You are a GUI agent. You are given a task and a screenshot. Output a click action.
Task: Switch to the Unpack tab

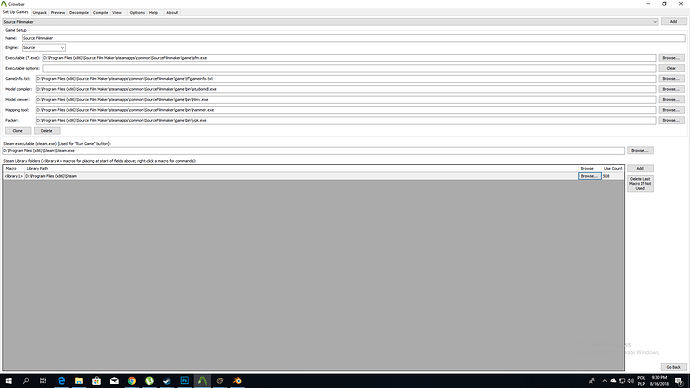click(x=40, y=13)
